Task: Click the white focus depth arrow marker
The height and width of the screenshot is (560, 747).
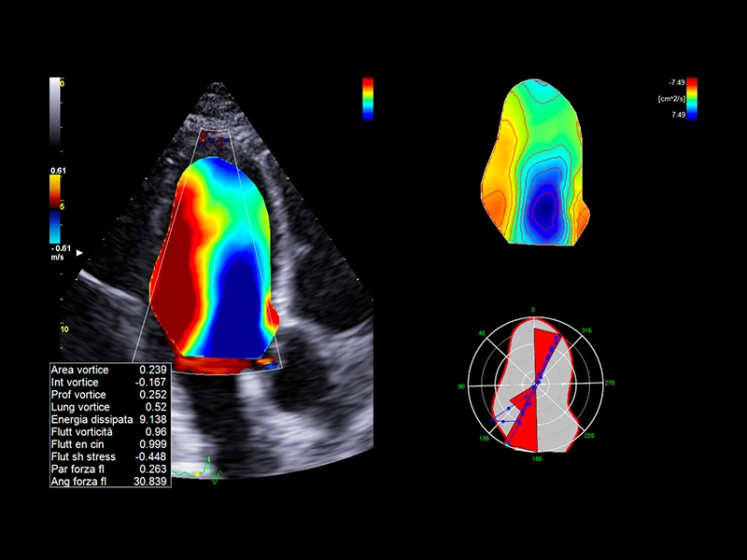Action: click(x=79, y=253)
